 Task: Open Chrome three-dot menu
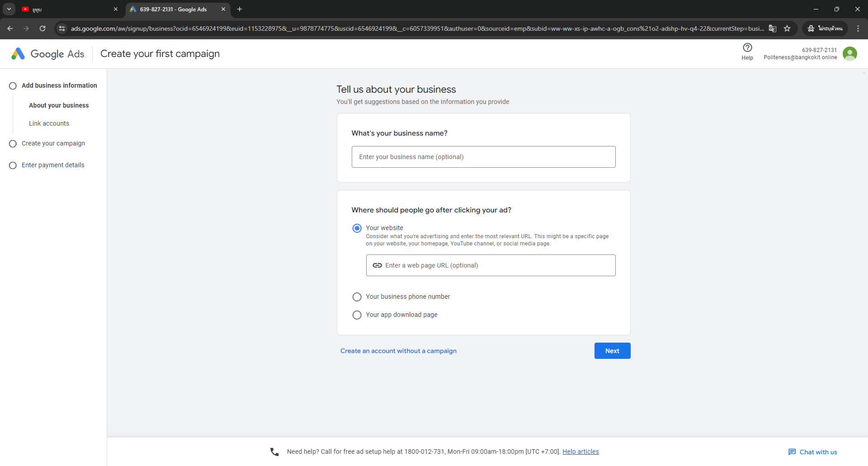click(858, 28)
